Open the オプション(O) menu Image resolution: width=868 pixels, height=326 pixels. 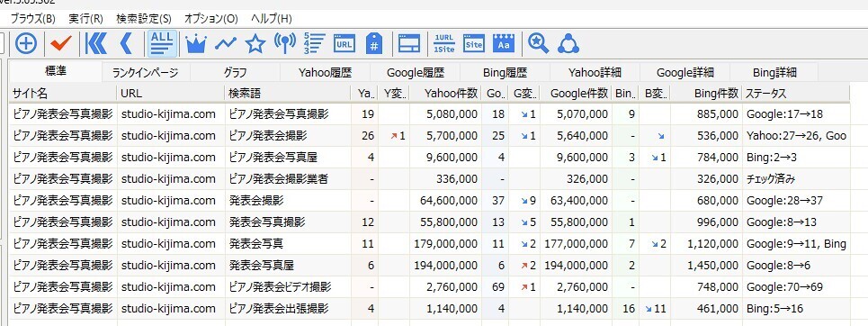[210, 18]
